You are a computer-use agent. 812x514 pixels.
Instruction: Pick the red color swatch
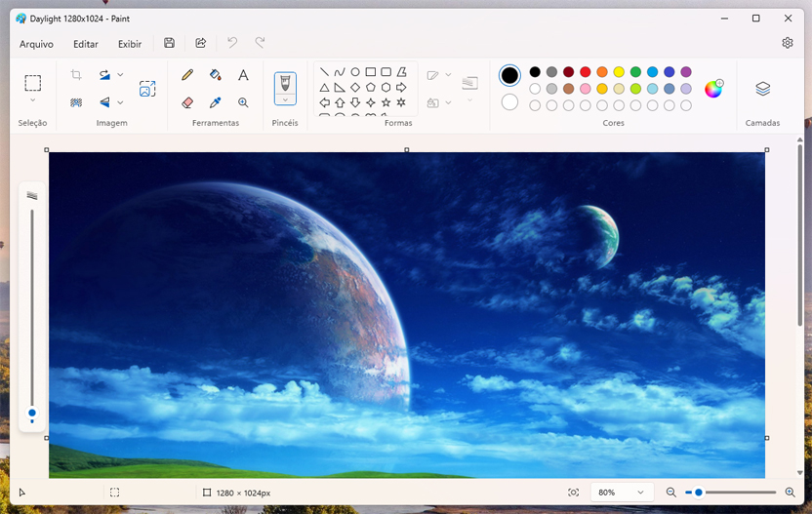tap(586, 72)
